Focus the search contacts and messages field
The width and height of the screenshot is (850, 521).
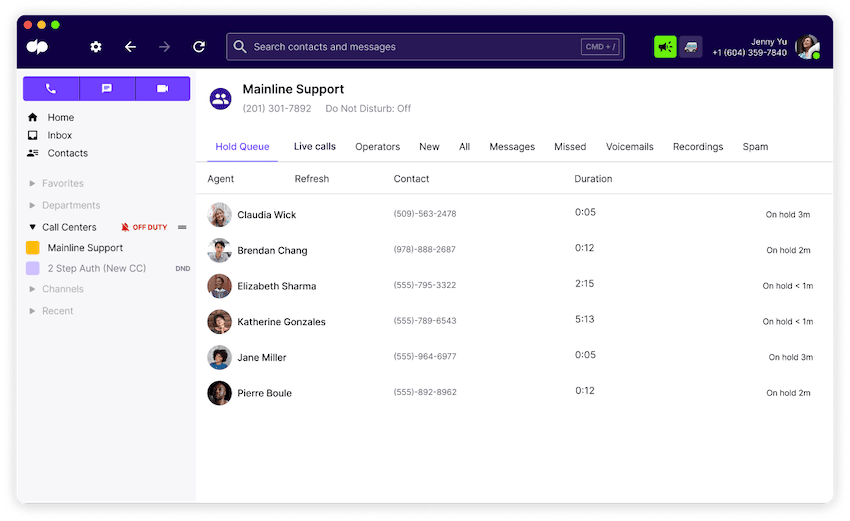click(x=425, y=47)
